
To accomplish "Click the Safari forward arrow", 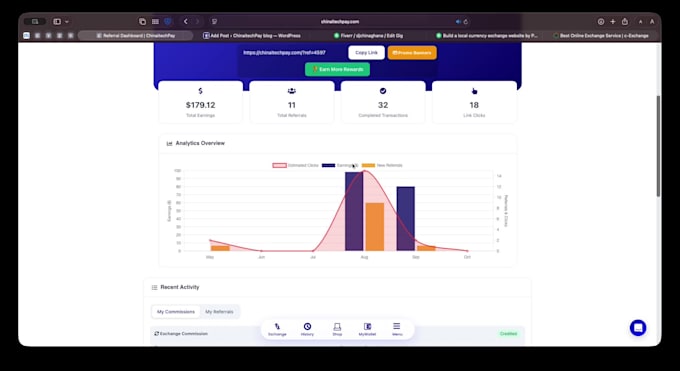I will (x=197, y=21).
